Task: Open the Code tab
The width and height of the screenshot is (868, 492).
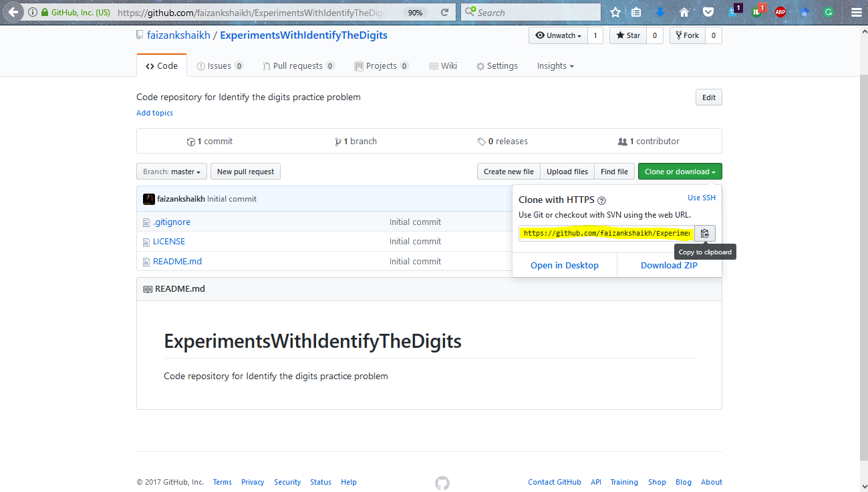Action: pyautogui.click(x=162, y=66)
